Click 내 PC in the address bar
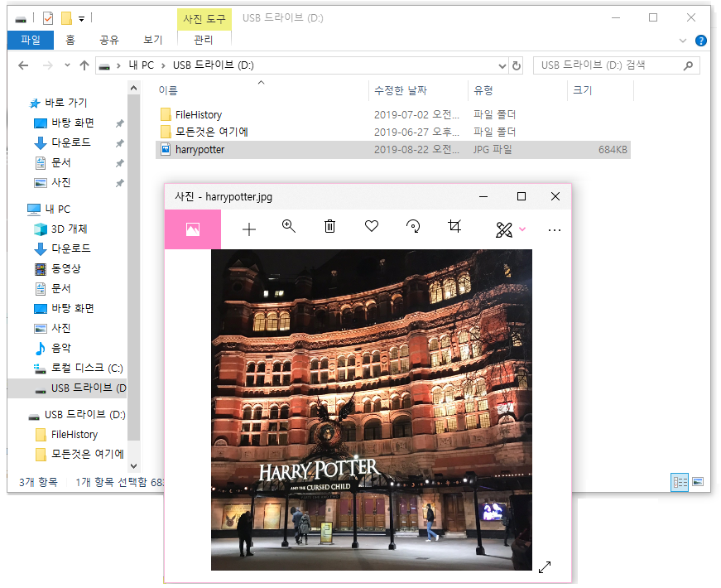721x588 pixels. tap(142, 65)
